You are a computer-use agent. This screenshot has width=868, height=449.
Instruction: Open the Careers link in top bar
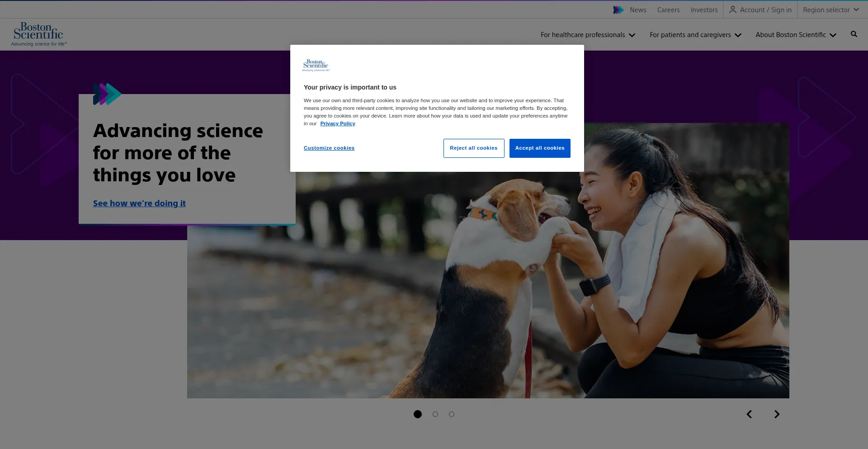pos(668,10)
